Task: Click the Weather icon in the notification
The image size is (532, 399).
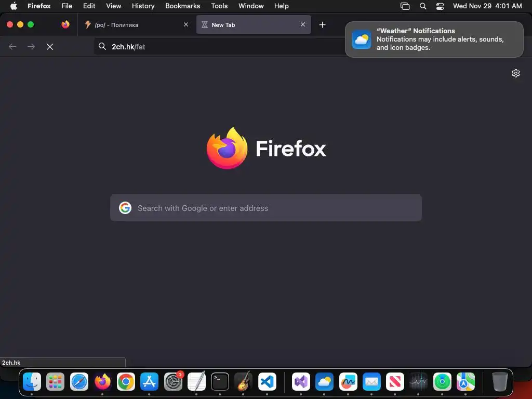Action: click(362, 39)
